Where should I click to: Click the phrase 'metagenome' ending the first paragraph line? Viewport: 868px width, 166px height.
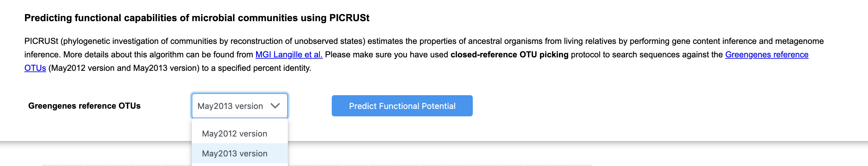799,41
